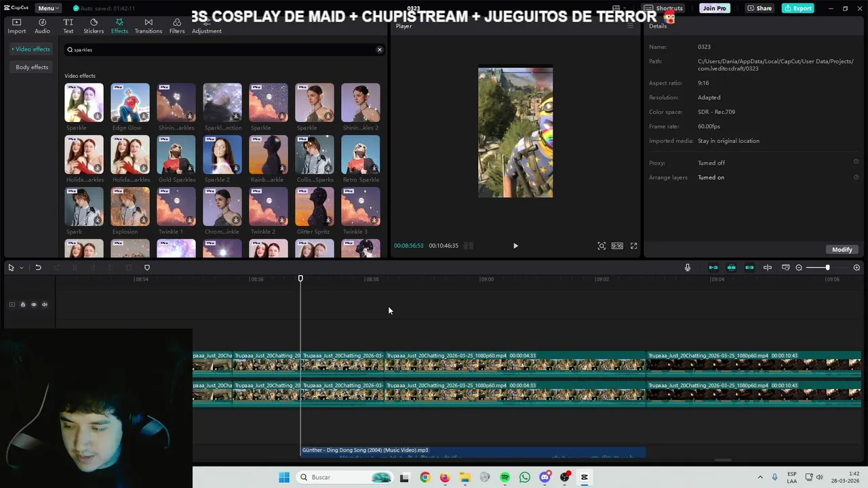Image resolution: width=868 pixels, height=488 pixels.
Task: Choose the Sparkle 2 effect thumbnail
Action: point(222,155)
